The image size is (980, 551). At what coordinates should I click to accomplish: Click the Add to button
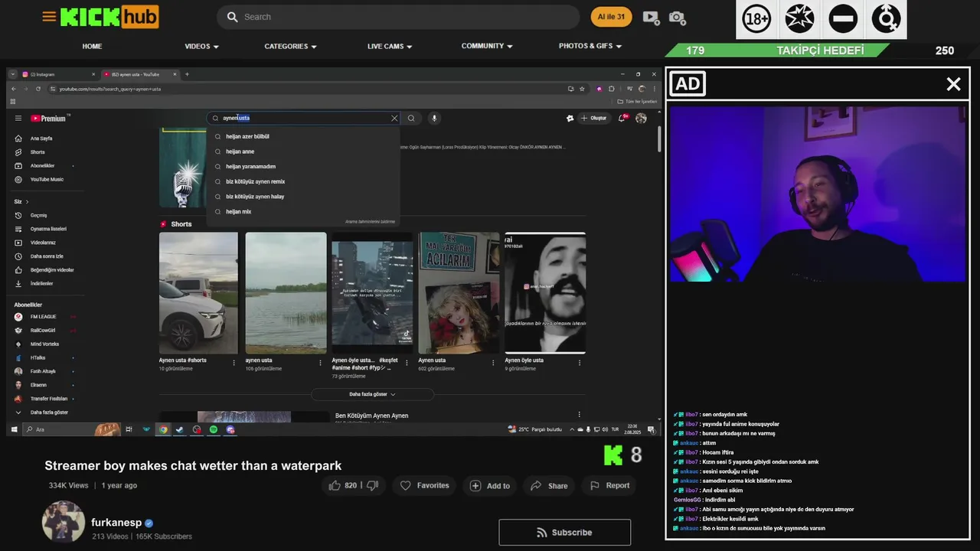coord(489,485)
